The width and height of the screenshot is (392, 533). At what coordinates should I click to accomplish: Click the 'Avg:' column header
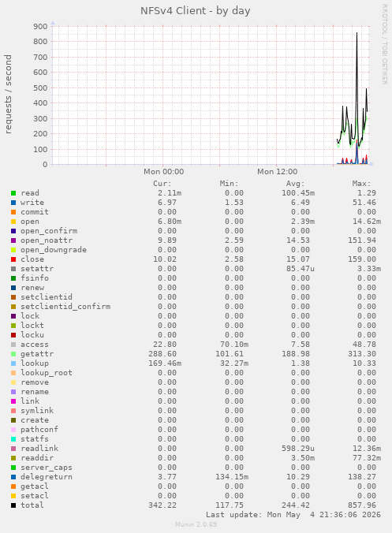pyautogui.click(x=295, y=184)
